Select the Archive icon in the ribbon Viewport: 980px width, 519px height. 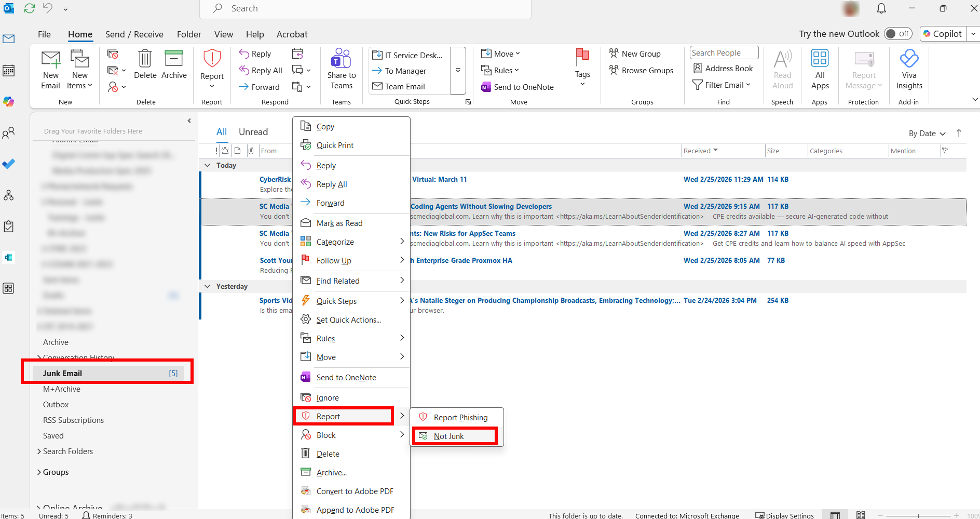174,68
